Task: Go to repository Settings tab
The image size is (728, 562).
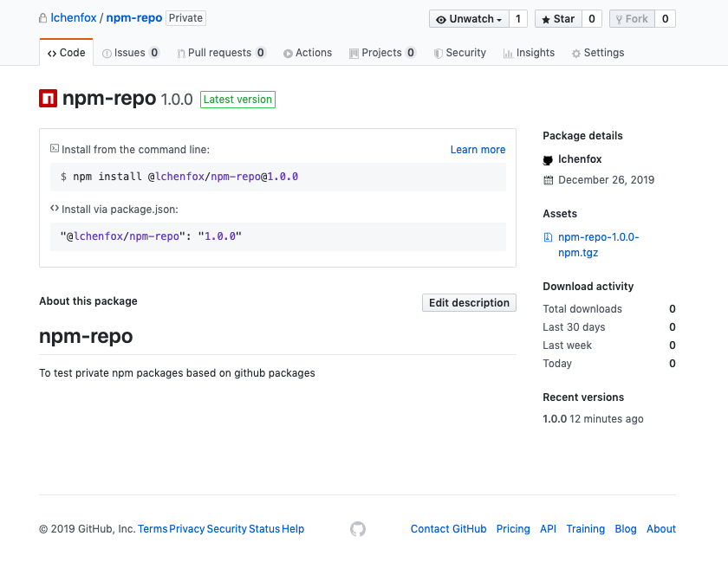Action: (x=598, y=53)
